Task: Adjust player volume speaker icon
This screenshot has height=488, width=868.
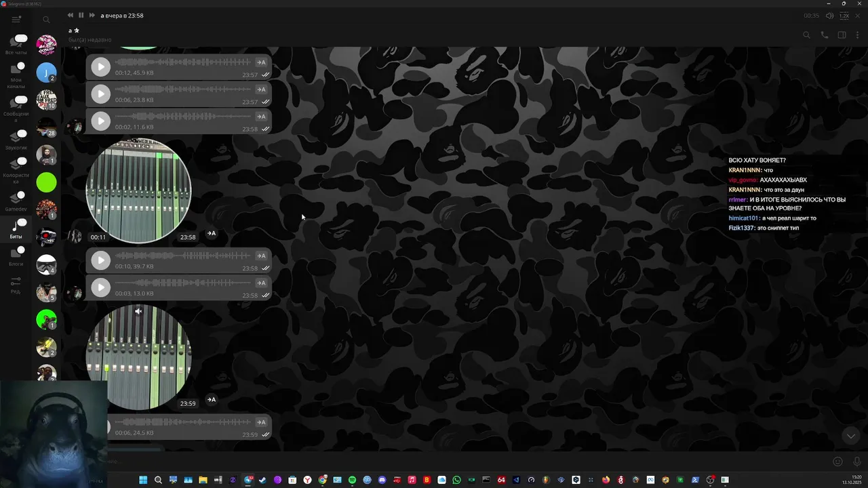Action: coord(829,16)
